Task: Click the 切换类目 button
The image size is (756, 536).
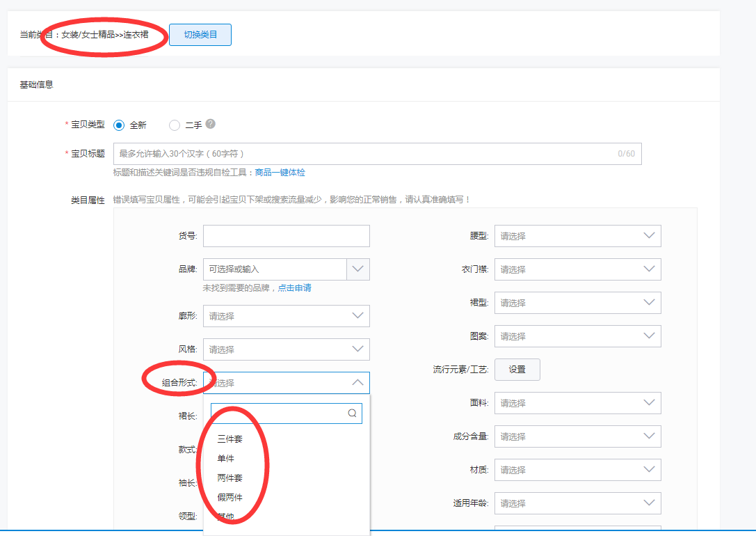Action: [x=200, y=35]
